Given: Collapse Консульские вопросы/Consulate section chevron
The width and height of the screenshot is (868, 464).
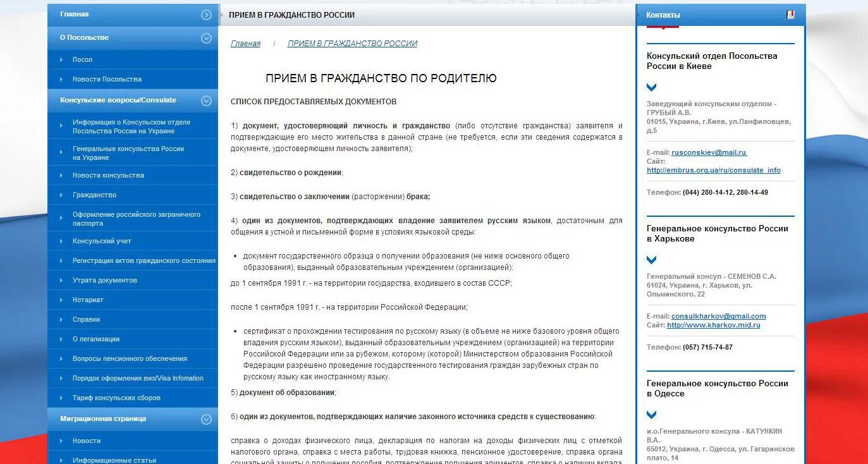Looking at the screenshot, I should pyautogui.click(x=206, y=101).
